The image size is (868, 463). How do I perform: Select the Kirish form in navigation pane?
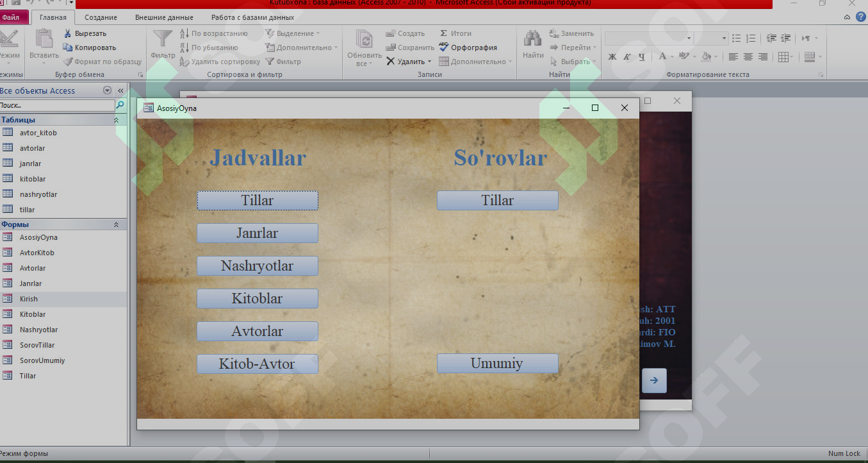tap(63, 299)
